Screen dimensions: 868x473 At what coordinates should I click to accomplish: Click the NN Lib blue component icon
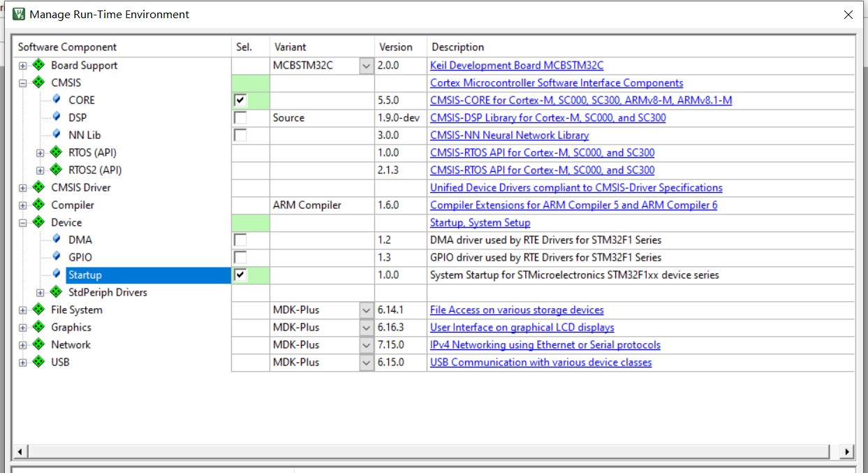(x=57, y=134)
